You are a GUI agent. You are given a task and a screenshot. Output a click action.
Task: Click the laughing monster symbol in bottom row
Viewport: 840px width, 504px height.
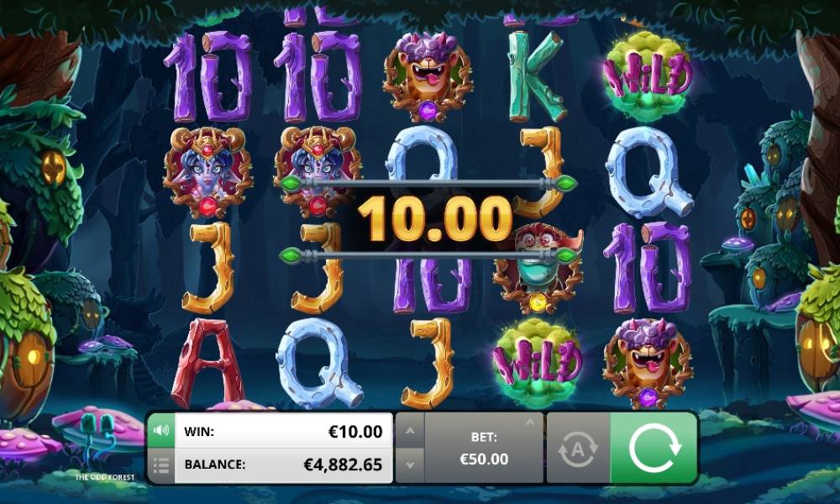pyautogui.click(x=648, y=363)
